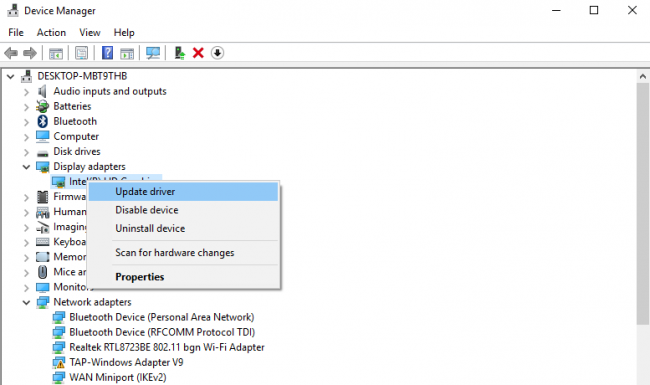650x385 pixels.
Task: Click the Forward arrow in toolbar
Action: [x=29, y=53]
